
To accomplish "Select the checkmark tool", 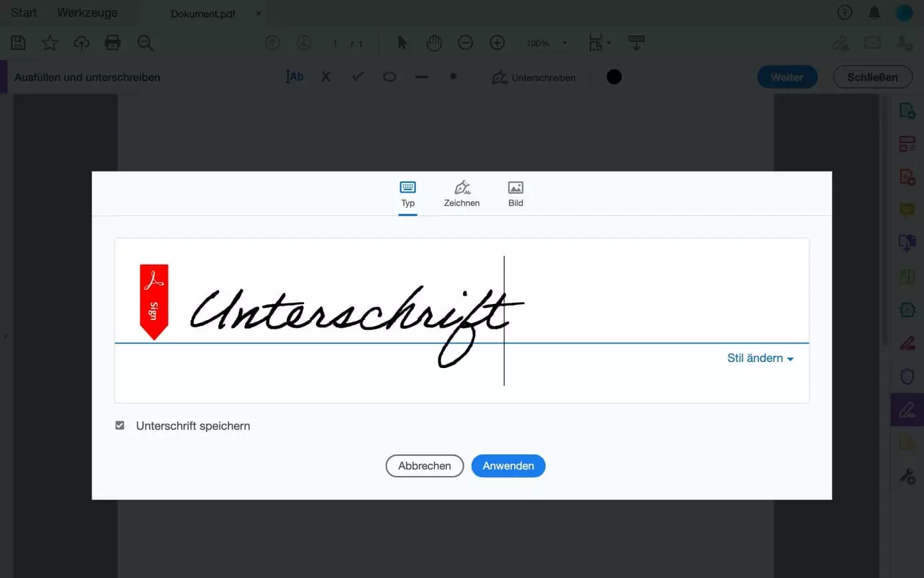I will [358, 77].
